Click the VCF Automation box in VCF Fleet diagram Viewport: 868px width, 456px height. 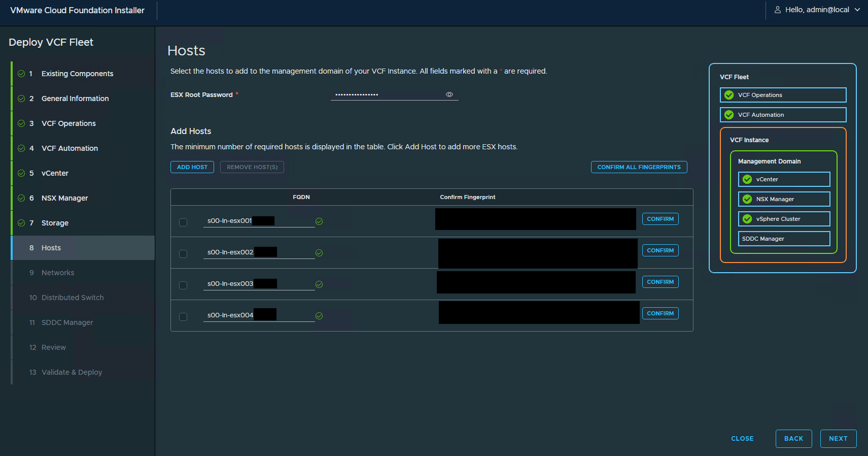pos(783,115)
